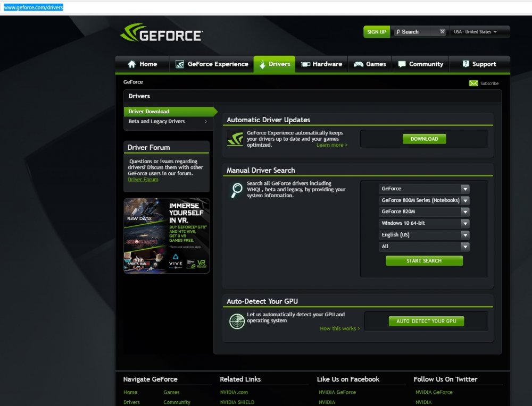The image size is (532, 406).
Task: Open Beta and Legacy Drivers menu item
Action: coord(168,121)
